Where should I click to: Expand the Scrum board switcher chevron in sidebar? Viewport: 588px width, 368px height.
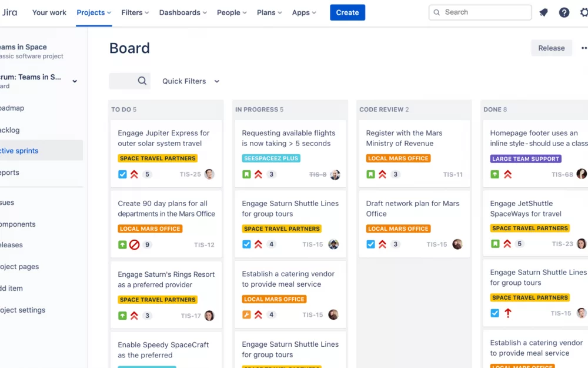[x=75, y=81]
